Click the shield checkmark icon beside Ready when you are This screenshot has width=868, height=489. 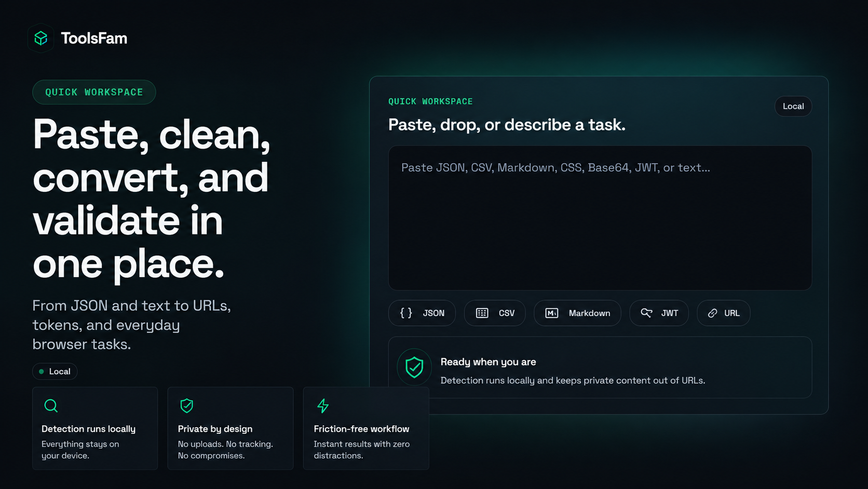[x=414, y=367]
